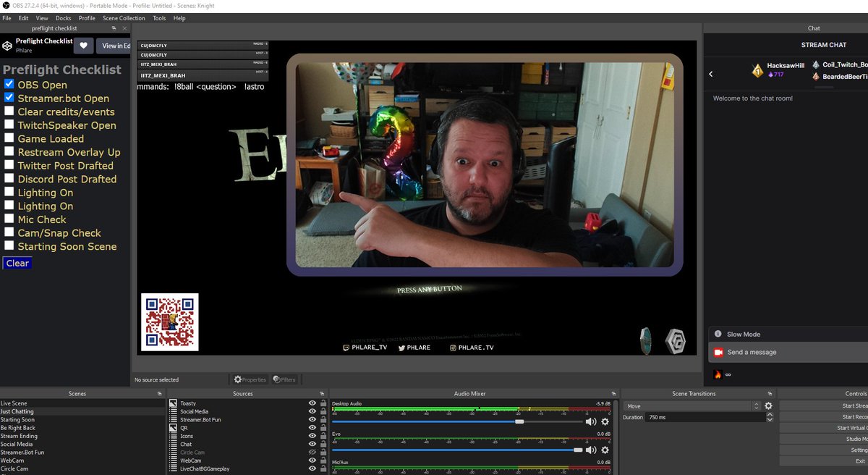Open the View menu
This screenshot has width=868, height=475.
tap(42, 18)
